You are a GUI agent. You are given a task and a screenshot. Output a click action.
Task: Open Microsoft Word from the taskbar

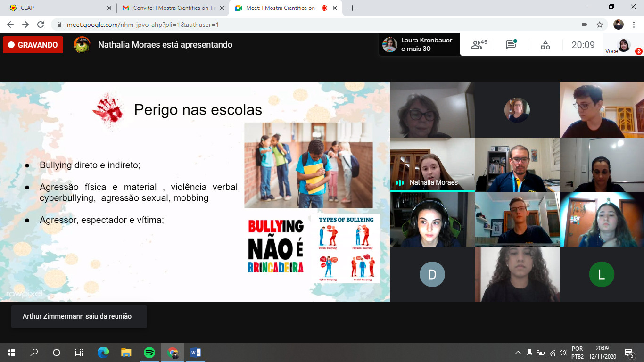[195, 353]
